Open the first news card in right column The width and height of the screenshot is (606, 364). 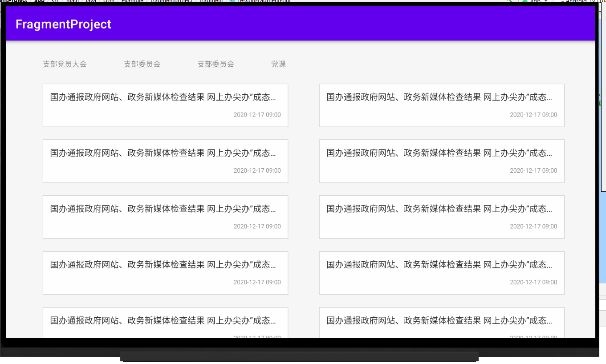point(442,105)
